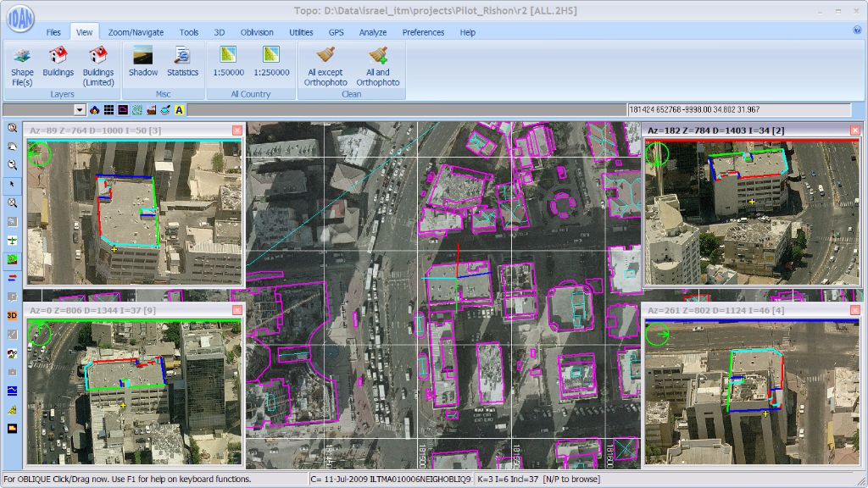Load the 1:250000 country map
This screenshot has width=868, height=488.
(x=271, y=56)
